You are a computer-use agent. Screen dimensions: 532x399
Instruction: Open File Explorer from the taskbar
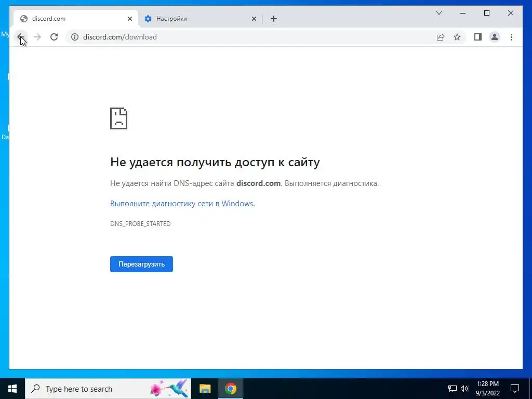coord(205,389)
